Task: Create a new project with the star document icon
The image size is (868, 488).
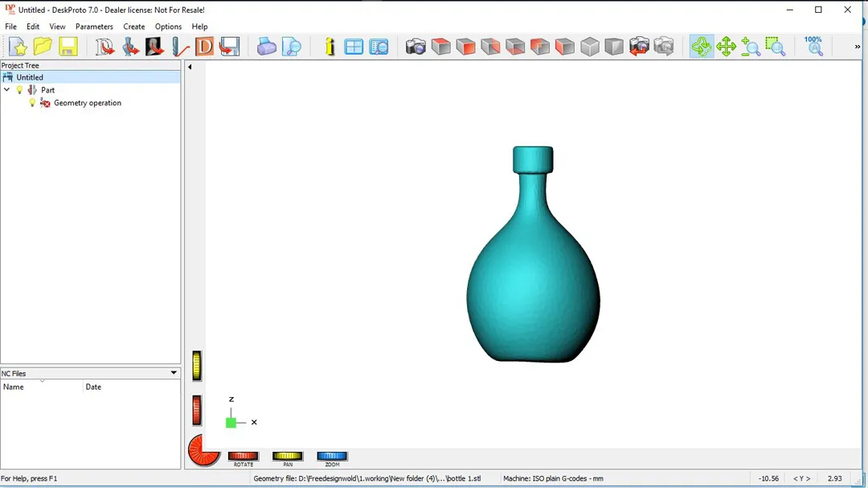Action: click(18, 47)
